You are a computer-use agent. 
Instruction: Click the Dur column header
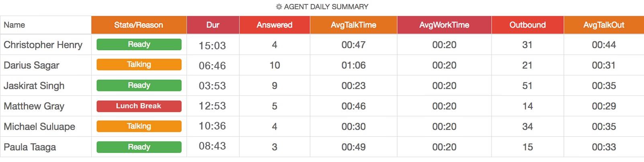pyautogui.click(x=213, y=25)
